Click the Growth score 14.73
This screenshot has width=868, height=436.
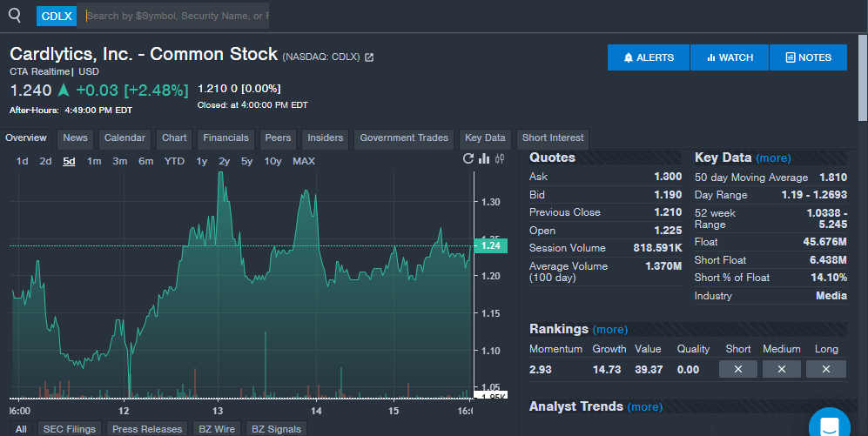click(607, 370)
